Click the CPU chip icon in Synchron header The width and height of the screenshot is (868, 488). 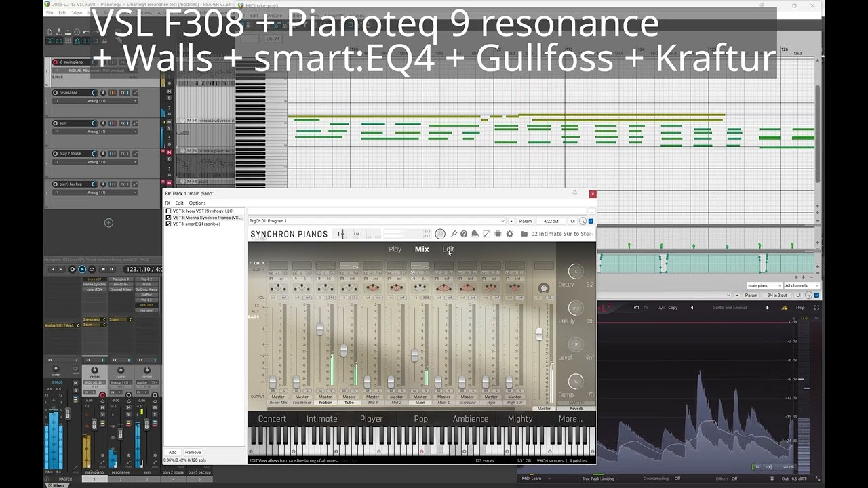(x=498, y=234)
